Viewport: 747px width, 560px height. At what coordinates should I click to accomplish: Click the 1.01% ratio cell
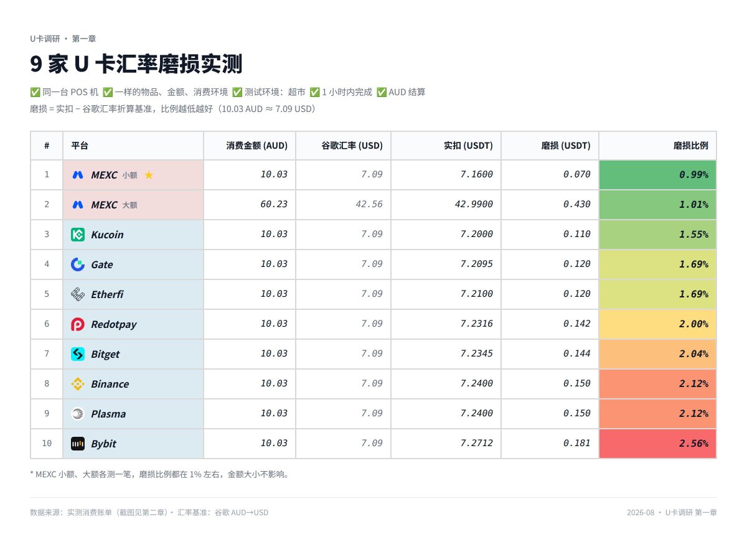tap(658, 205)
